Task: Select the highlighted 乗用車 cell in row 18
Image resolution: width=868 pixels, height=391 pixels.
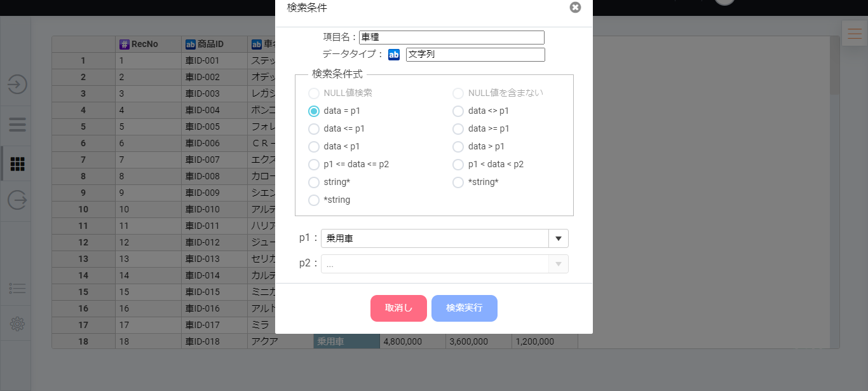Action: point(346,341)
